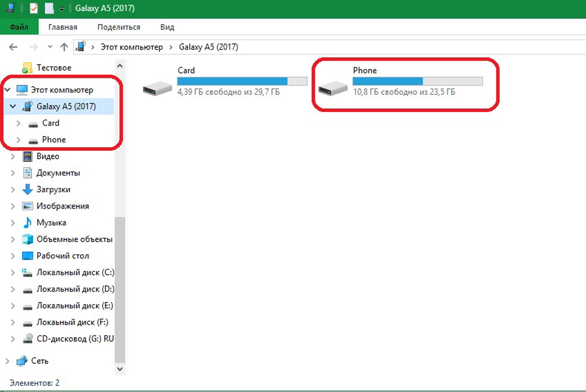The image size is (586, 392).
Task: Collapse the Этот компьютер tree node
Action: [x=8, y=89]
